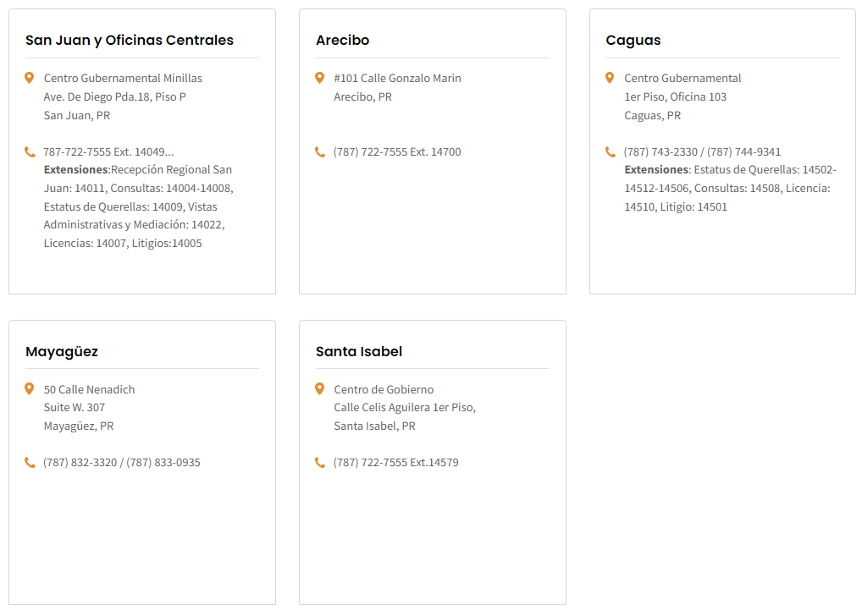862x616 pixels.
Task: Open the Centro Gubernamental Minillas address
Action: [x=123, y=96]
